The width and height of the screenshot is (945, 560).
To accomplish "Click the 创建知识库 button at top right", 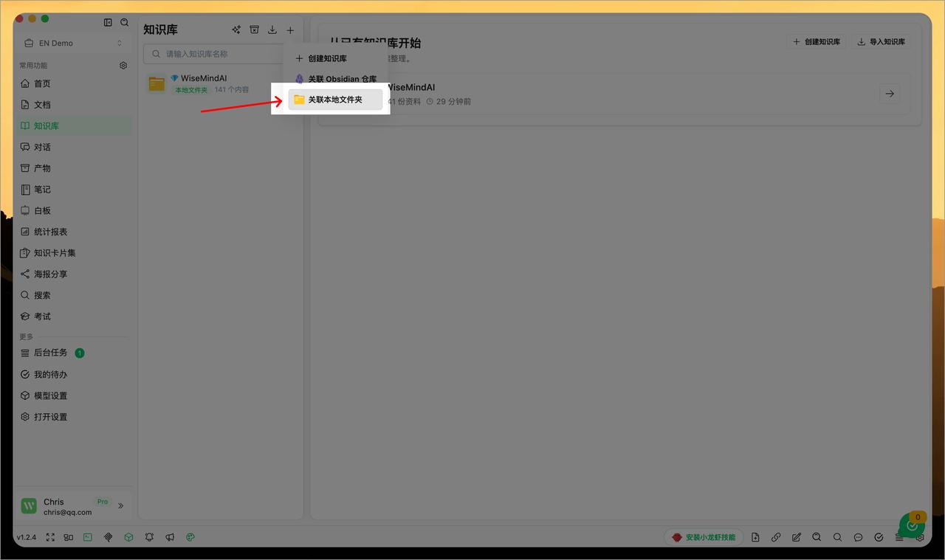I will pyautogui.click(x=817, y=42).
